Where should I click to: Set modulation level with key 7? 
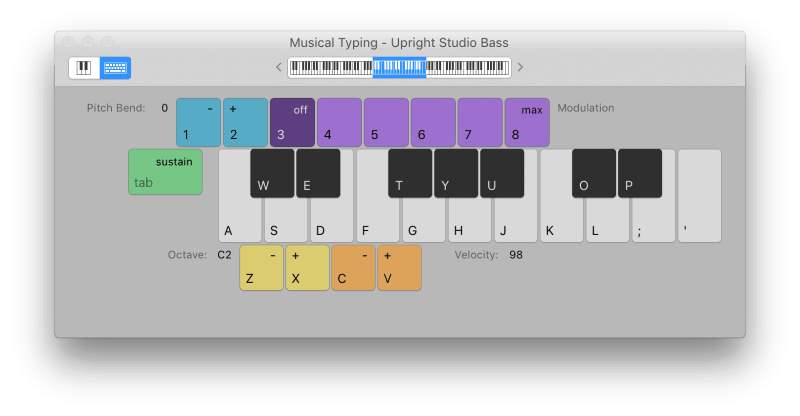(480, 123)
